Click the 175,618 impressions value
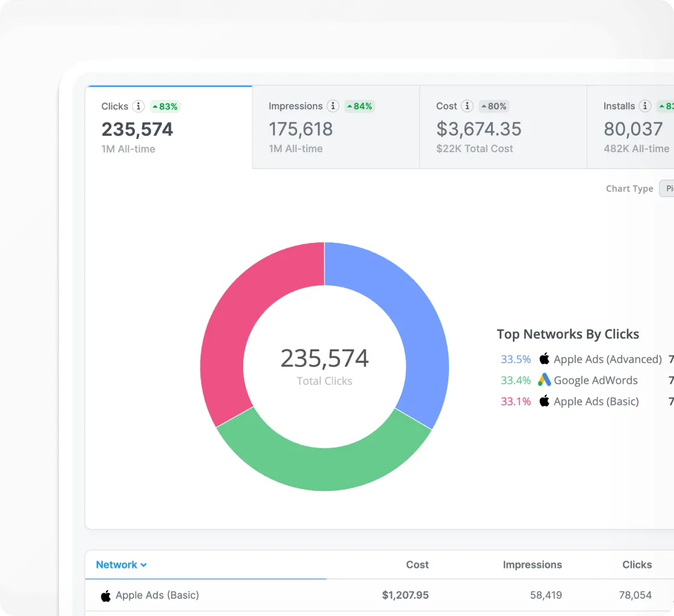Viewport: 674px width, 616px height. pyautogui.click(x=300, y=129)
